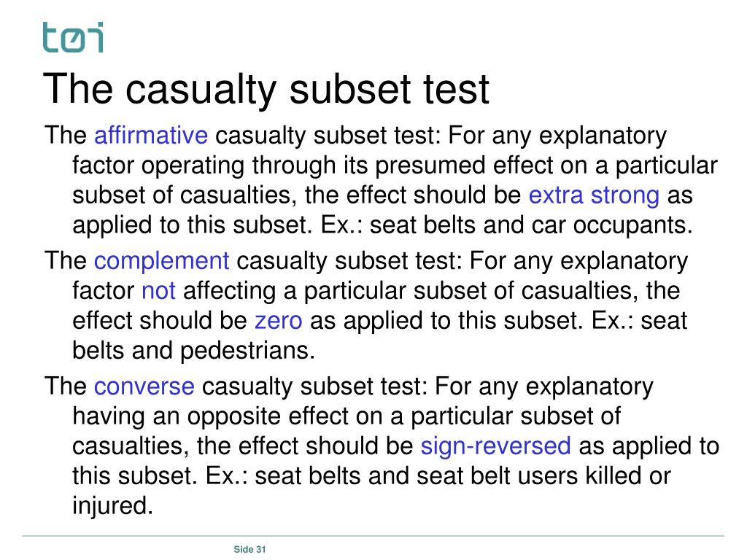The height and width of the screenshot is (560, 747).
Task: Click 'seat belt users killed or' text
Action: 543,476
